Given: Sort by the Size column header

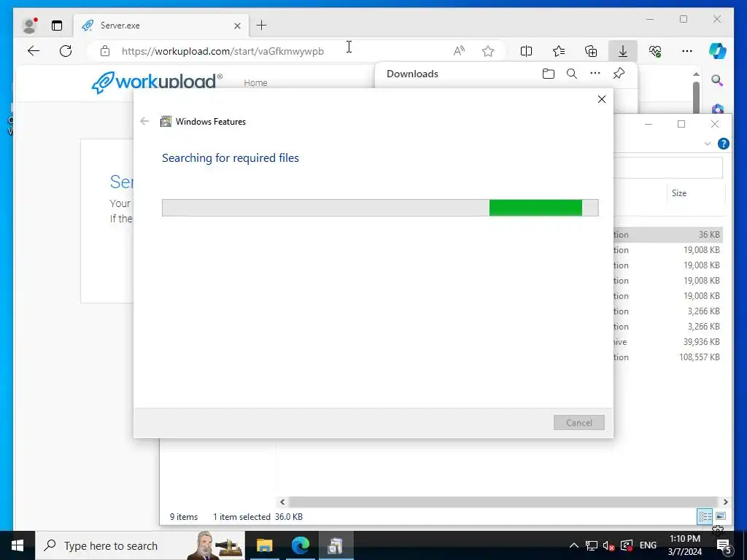Looking at the screenshot, I should [679, 193].
